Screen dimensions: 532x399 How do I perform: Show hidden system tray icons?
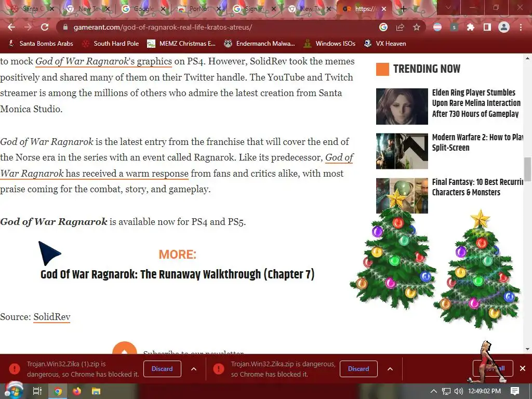(x=434, y=391)
